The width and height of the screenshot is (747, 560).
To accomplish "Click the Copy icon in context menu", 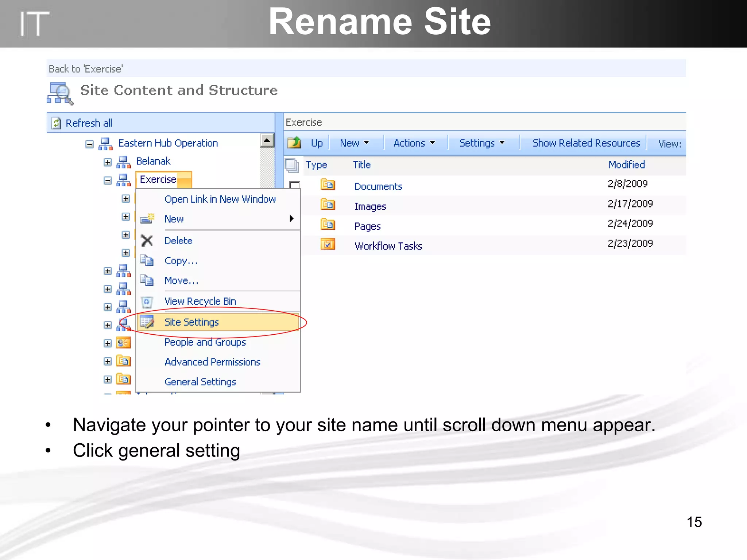I will (147, 260).
